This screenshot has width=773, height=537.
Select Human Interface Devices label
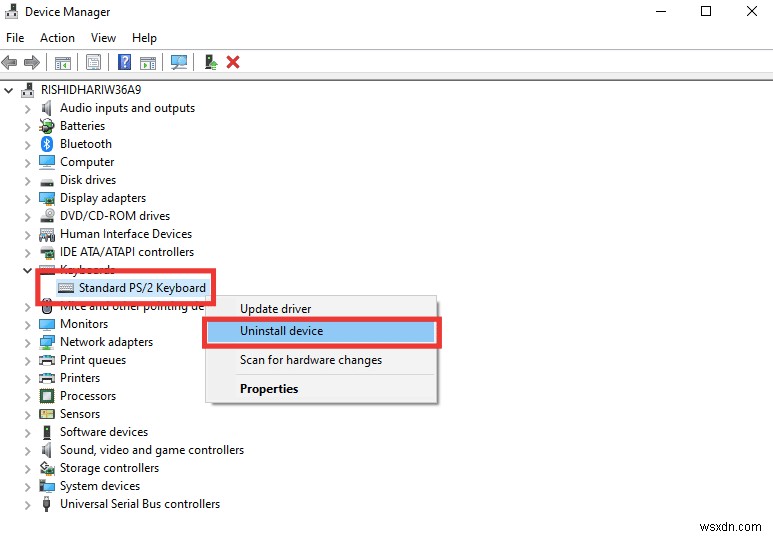coord(126,234)
